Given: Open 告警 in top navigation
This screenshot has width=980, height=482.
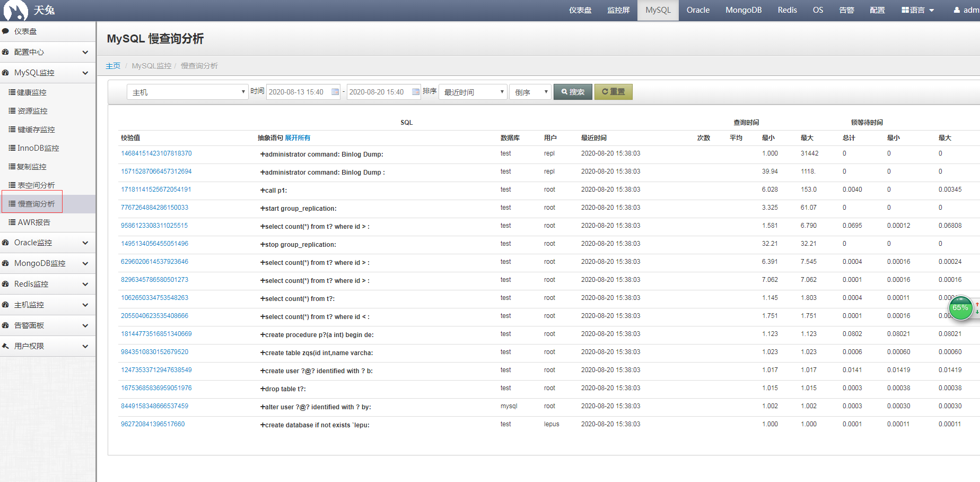Looking at the screenshot, I should [x=847, y=10].
